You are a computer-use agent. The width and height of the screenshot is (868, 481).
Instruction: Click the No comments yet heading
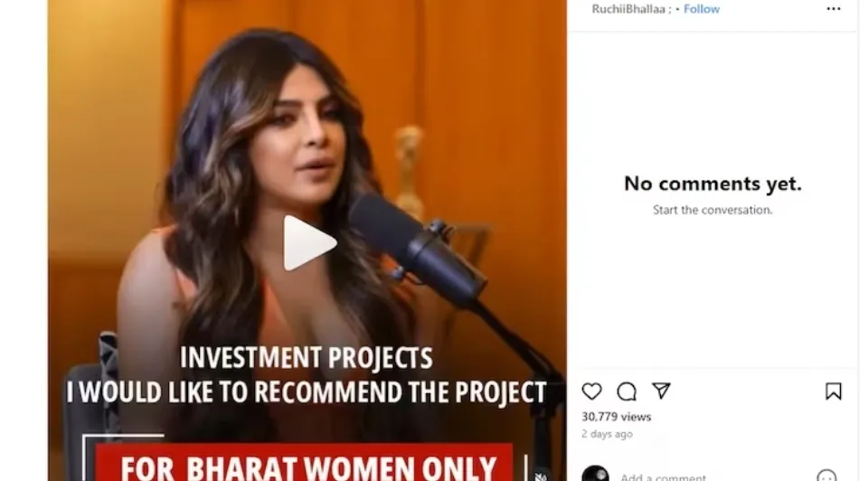pos(712,184)
